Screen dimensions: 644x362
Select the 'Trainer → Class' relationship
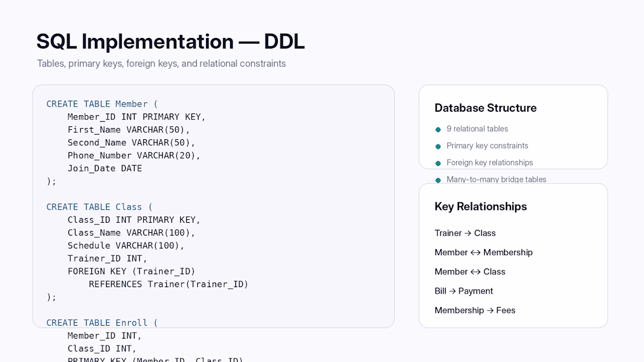(465, 233)
